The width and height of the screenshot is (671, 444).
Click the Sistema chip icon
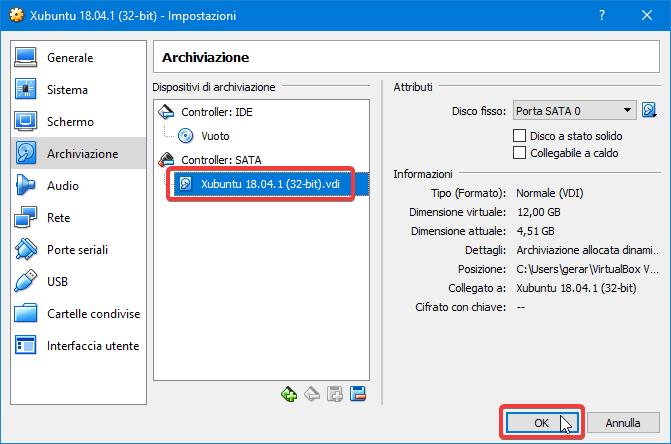click(25, 89)
